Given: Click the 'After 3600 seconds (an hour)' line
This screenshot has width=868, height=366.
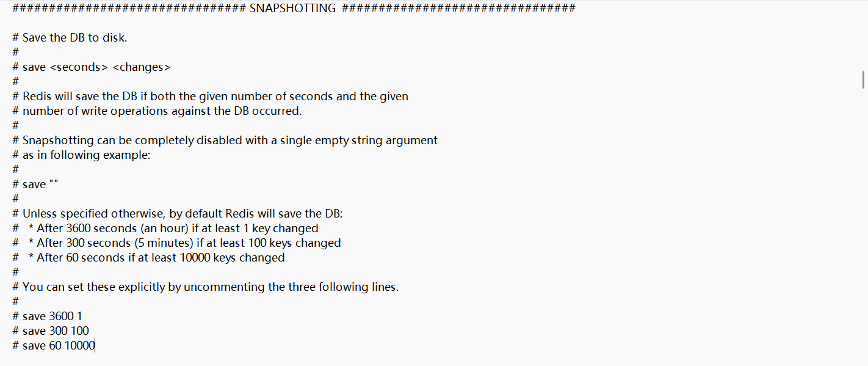Looking at the screenshot, I should [165, 228].
